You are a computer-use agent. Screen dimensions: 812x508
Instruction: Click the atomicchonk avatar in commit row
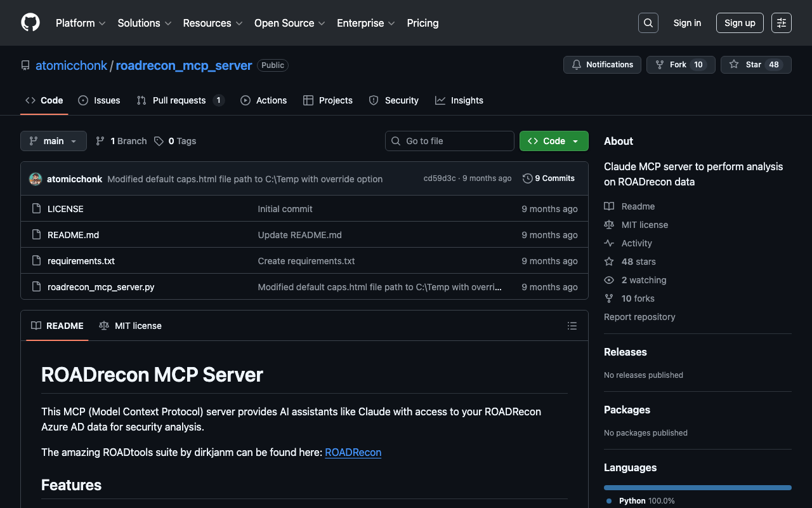click(x=36, y=179)
